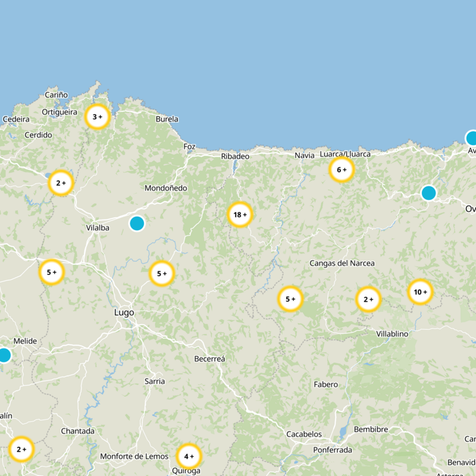Viewport: 476px width, 476px height.
Task: Click the 5+ cluster in the map center
Action: point(291,297)
